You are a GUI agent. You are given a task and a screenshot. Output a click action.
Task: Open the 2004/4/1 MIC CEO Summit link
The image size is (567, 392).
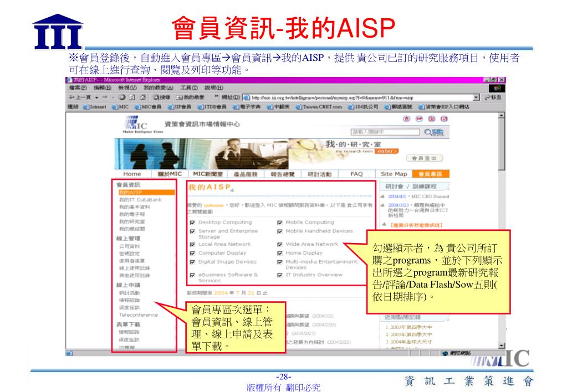418,197
